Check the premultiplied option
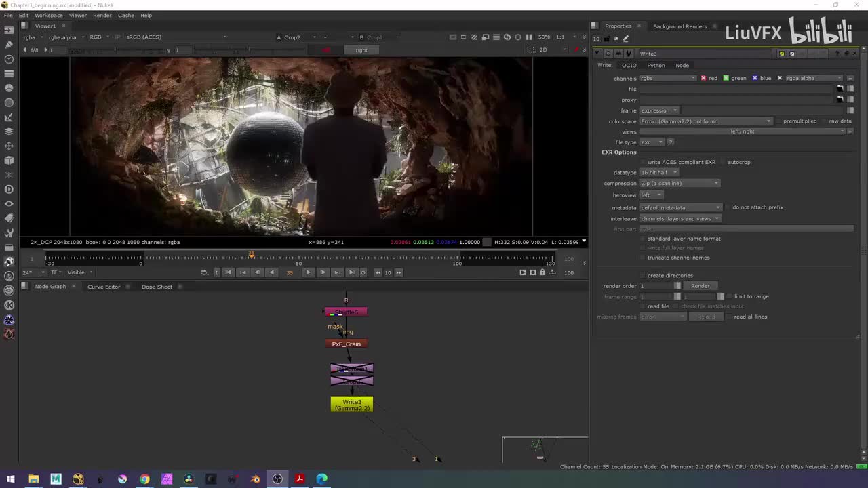The image size is (868, 488). (x=778, y=121)
